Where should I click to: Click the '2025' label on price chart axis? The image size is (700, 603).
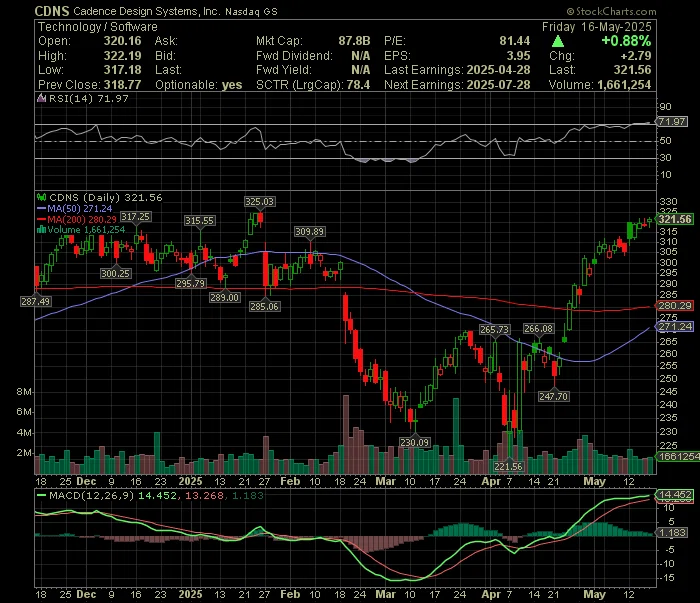click(x=190, y=482)
